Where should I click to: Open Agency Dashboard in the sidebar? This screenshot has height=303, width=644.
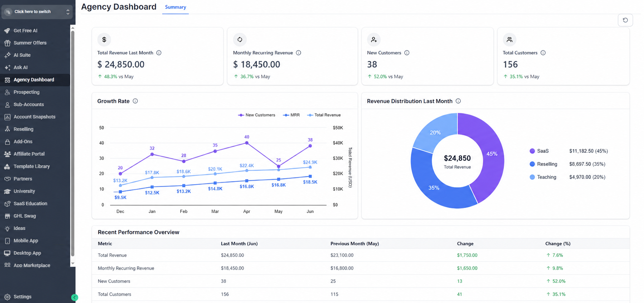(35, 80)
